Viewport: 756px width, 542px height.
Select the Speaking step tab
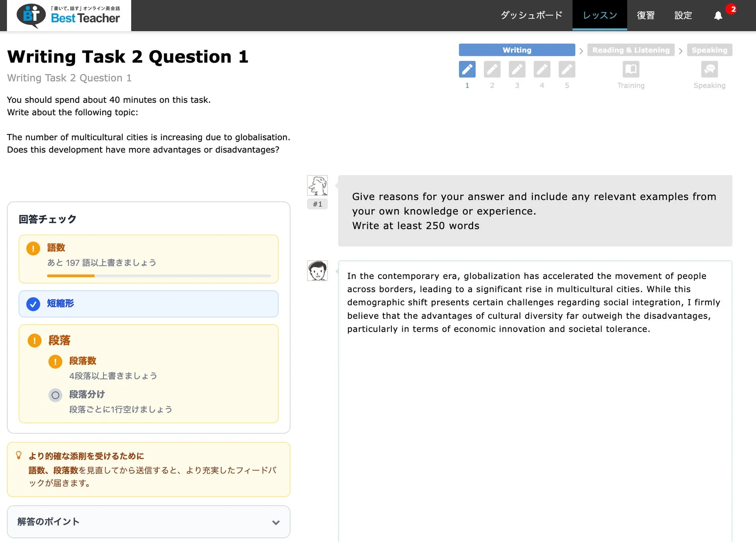click(x=709, y=50)
